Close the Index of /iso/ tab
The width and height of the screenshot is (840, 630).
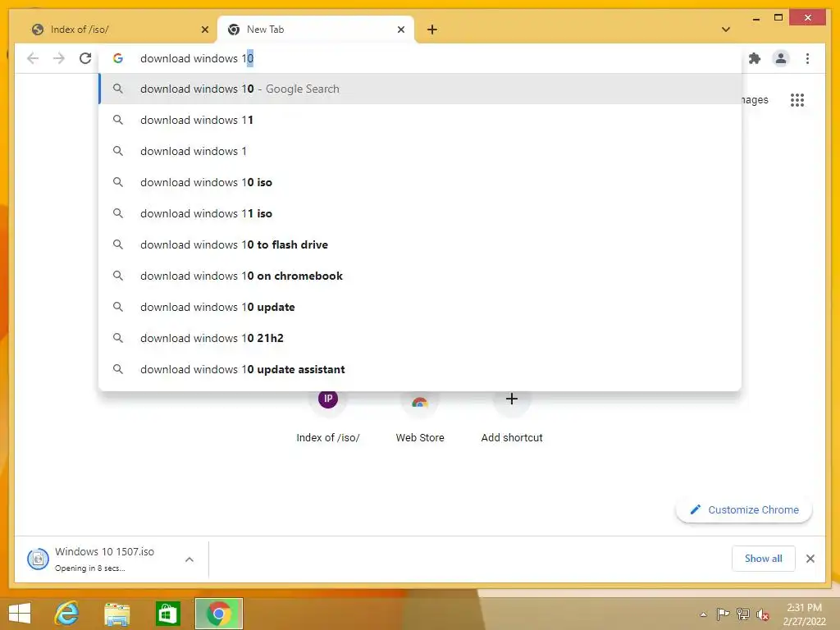pos(204,30)
